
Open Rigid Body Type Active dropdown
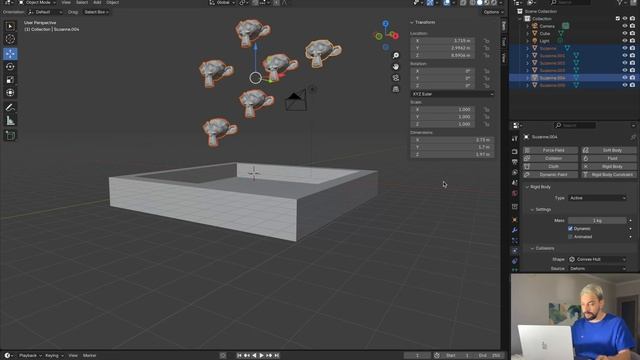[597, 198]
